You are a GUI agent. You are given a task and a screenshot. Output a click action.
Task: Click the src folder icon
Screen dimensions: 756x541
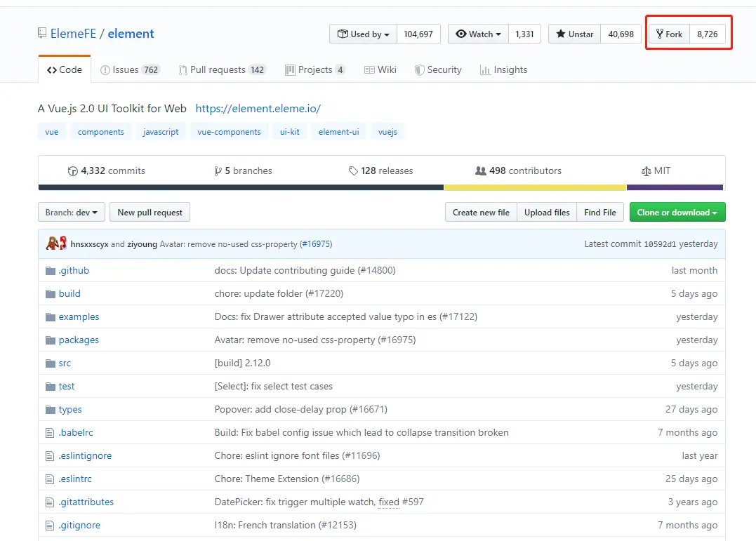coord(50,363)
